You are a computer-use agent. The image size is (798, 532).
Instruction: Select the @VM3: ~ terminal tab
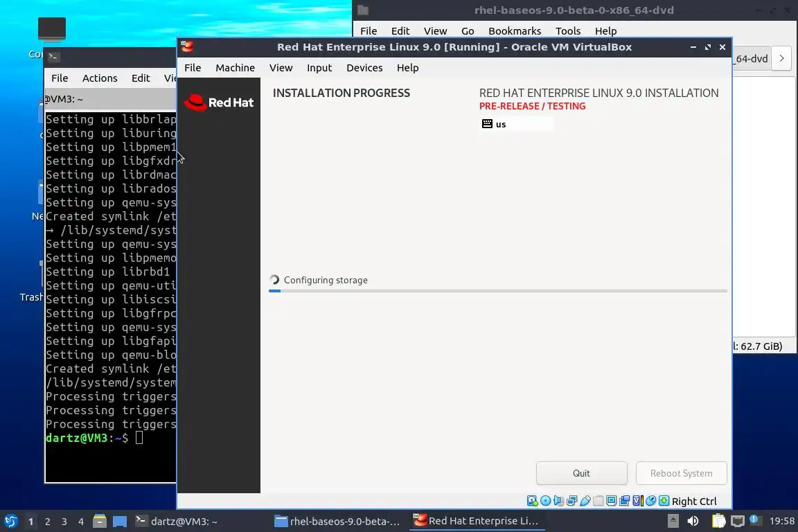pos(110,99)
